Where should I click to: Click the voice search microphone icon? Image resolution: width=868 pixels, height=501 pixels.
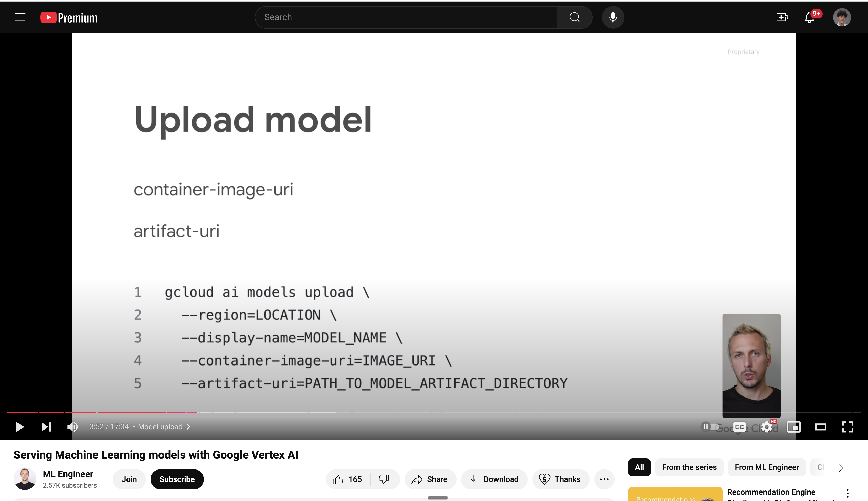coord(613,17)
